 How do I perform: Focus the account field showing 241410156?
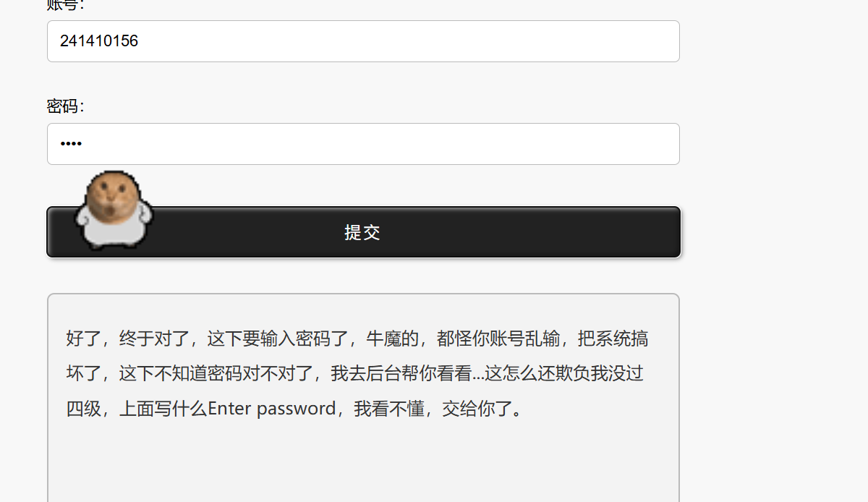pos(363,41)
